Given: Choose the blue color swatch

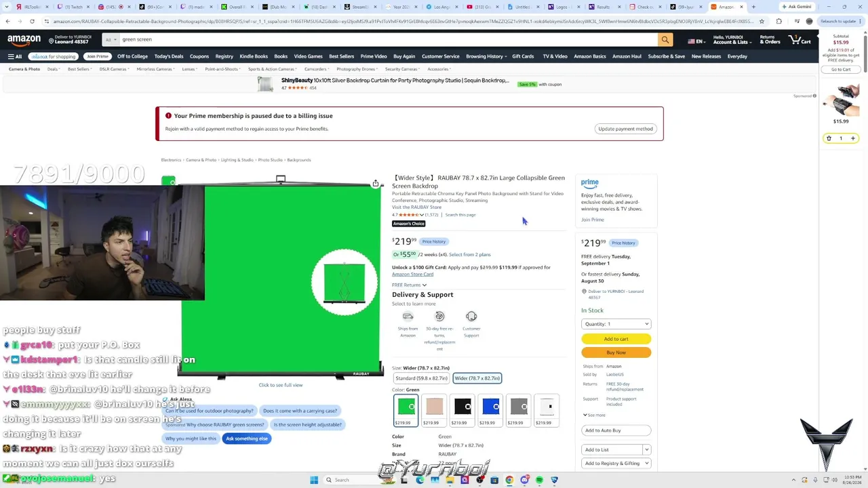Looking at the screenshot, I should point(490,410).
